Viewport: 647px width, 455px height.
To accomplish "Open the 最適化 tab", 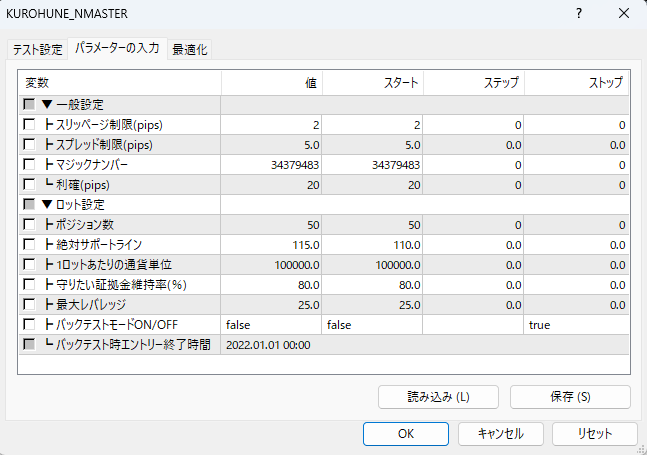I will [190, 49].
